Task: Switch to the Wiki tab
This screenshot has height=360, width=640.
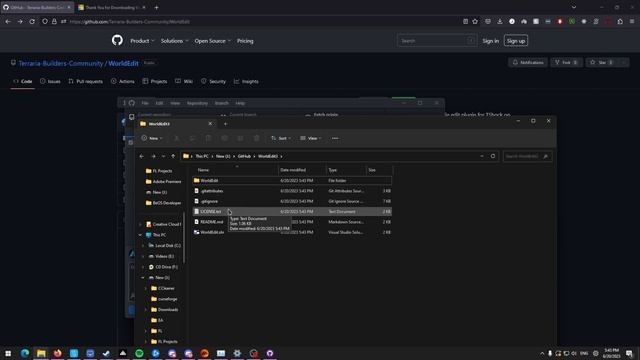Action: point(184,81)
